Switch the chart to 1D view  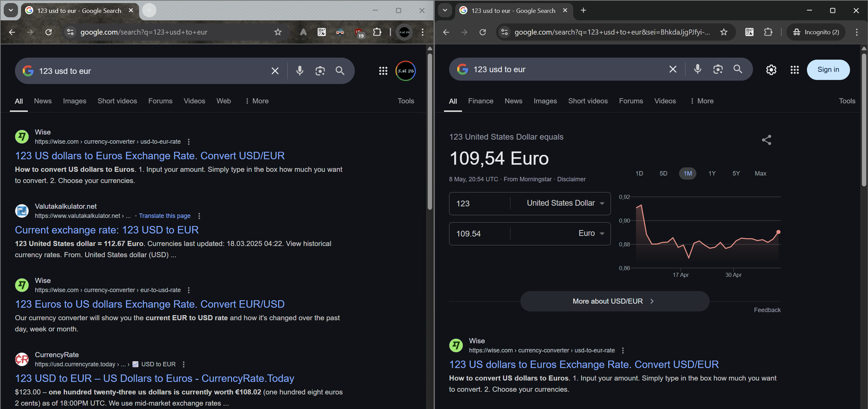click(639, 173)
